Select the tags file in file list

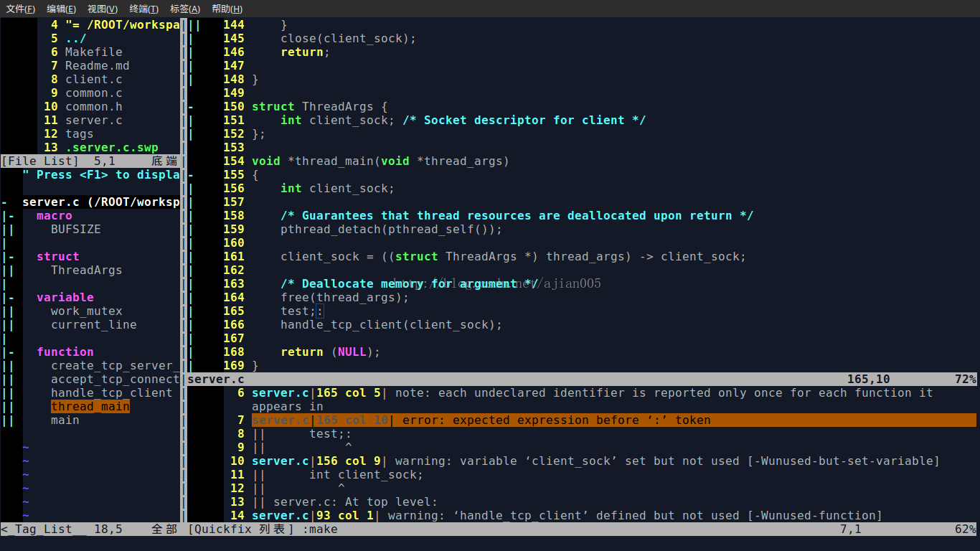(x=80, y=134)
